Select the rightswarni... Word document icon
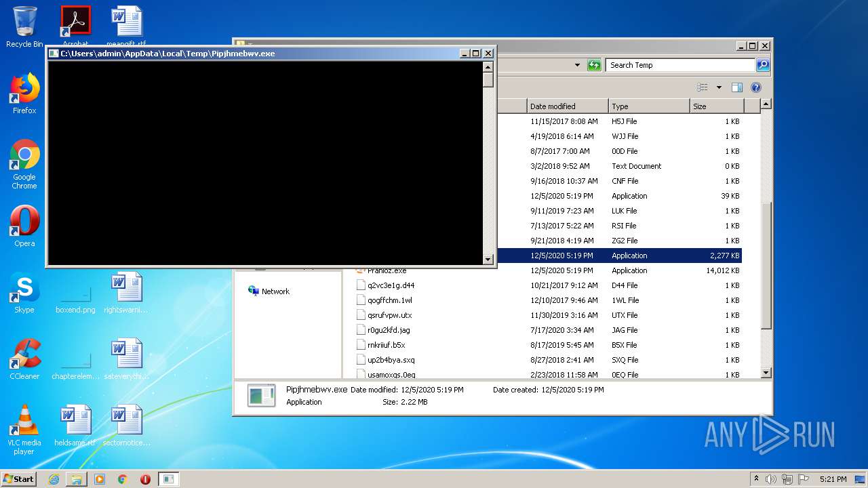Screen dimensions: 868x488 [x=126, y=293]
